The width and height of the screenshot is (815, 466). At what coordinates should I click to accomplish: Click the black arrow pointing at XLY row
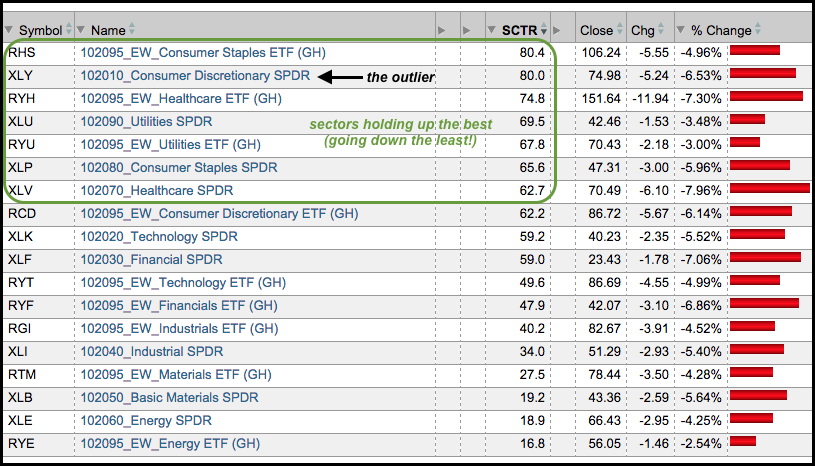click(x=340, y=76)
